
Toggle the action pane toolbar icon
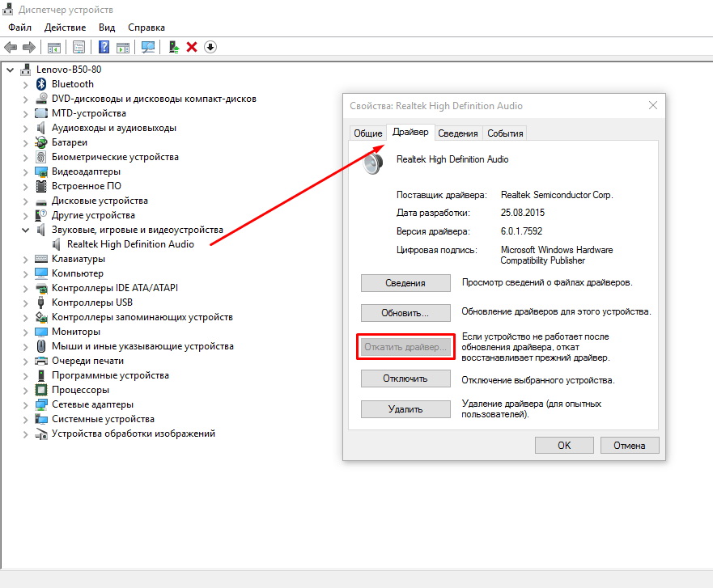click(x=123, y=47)
